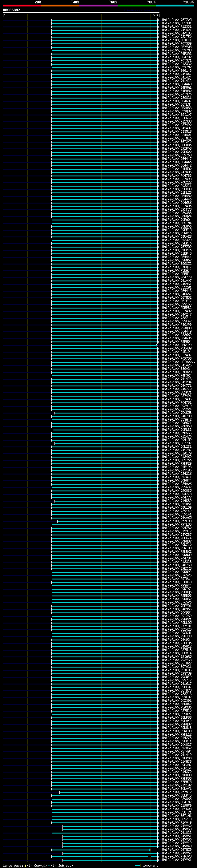Click alignment arrowhead of UniRef100_A6N1P9

157,345
